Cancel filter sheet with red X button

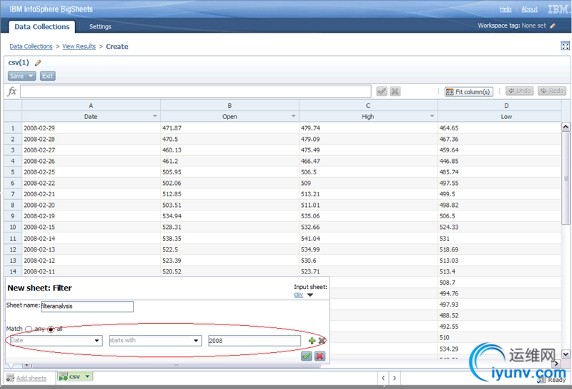coord(320,356)
